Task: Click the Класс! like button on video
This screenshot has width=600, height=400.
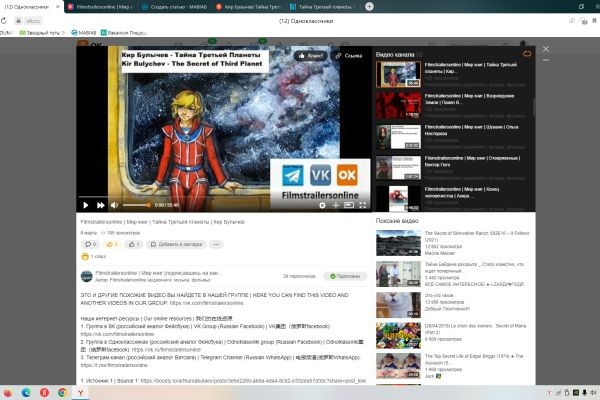Action: (310, 56)
